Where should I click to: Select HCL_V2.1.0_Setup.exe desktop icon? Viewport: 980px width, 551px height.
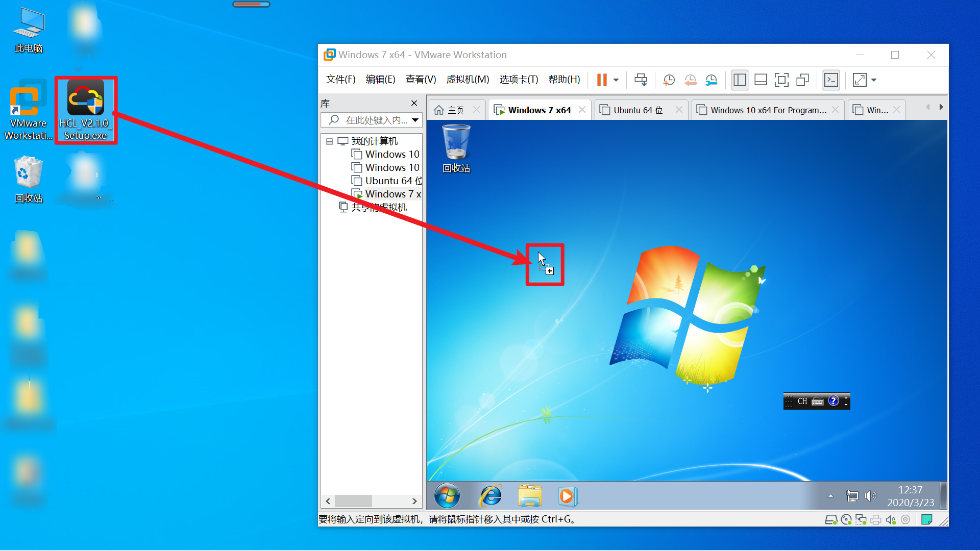(86, 110)
